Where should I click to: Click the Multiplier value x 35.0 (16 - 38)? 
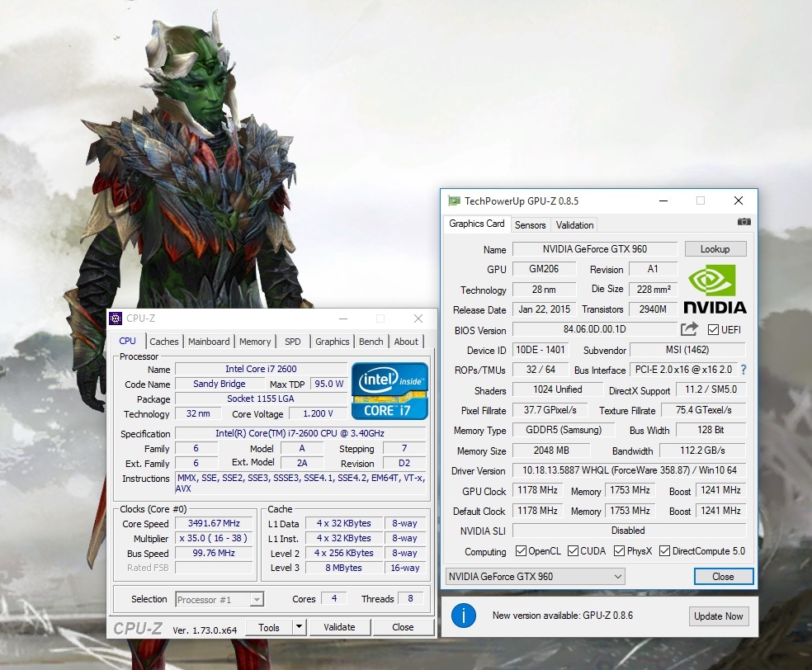pyautogui.click(x=214, y=538)
